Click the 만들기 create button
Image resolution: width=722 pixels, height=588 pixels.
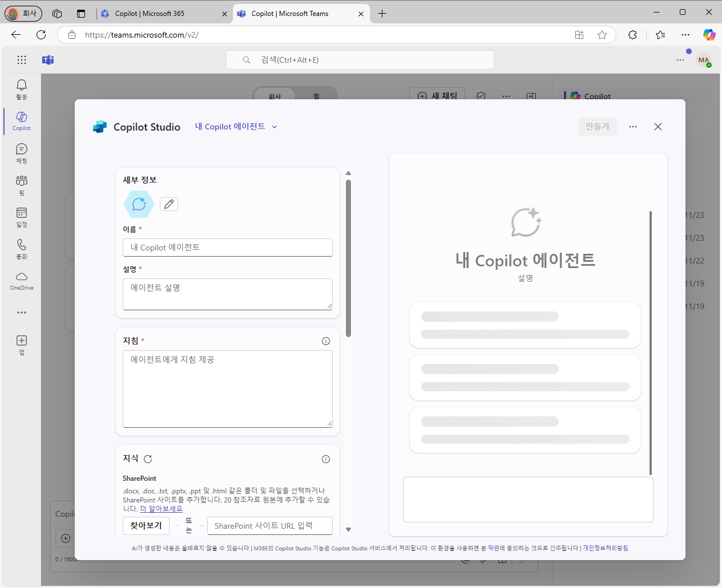(x=598, y=127)
